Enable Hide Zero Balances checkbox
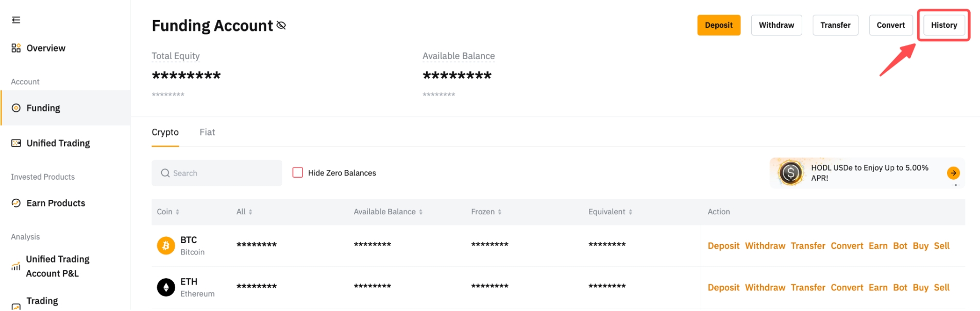The width and height of the screenshot is (980, 311). [298, 172]
